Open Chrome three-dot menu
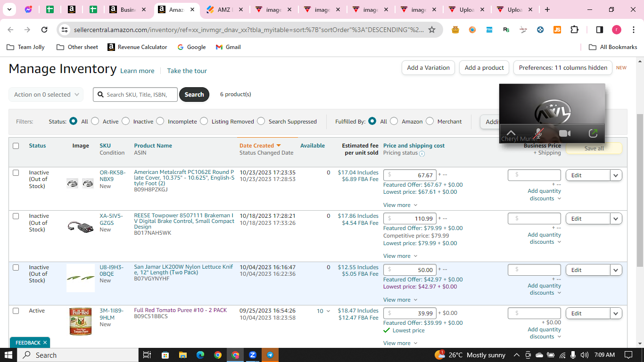This screenshot has width=644, height=362. click(x=633, y=30)
